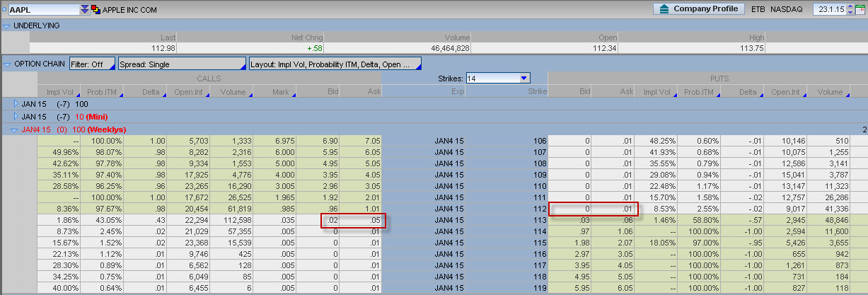
Task: Expand the JAN 15 100 expiration row
Action: pos(16,103)
